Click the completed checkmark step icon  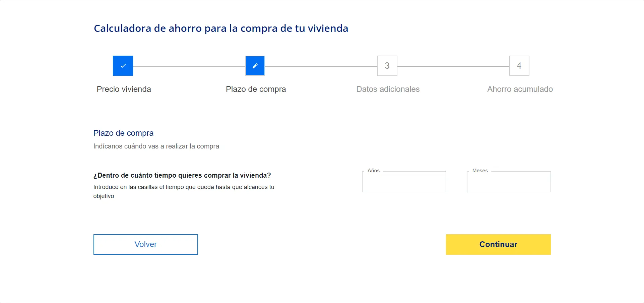click(123, 66)
